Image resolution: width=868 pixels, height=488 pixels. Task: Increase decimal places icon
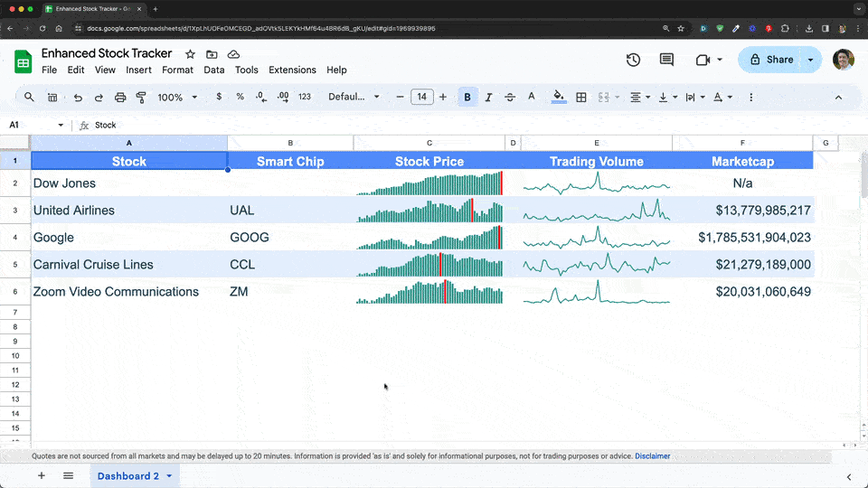(283, 97)
